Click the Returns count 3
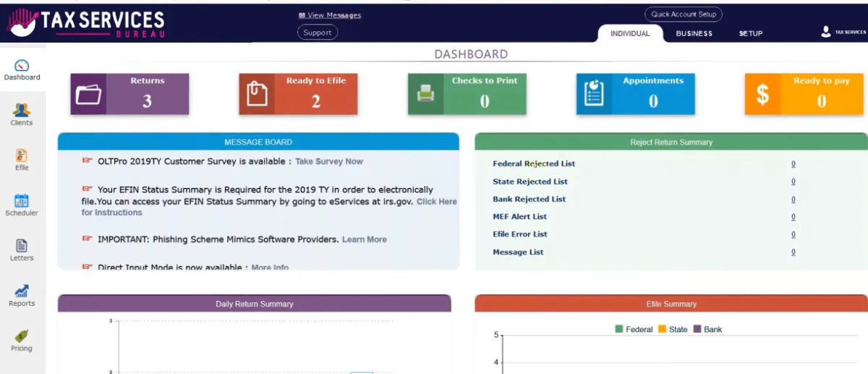 [147, 101]
